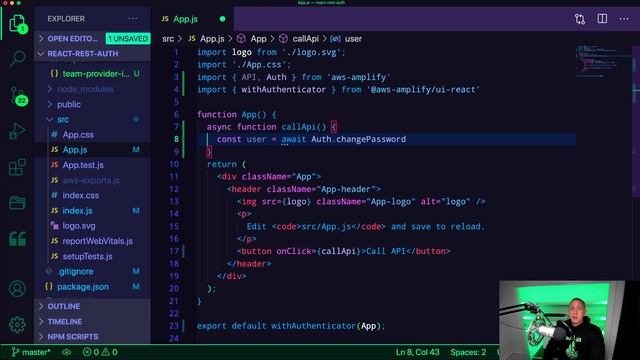Collapse the src folder

(63, 120)
